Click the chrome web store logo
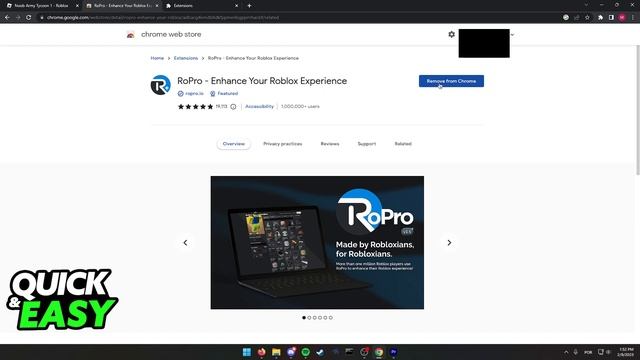640x360 pixels. [x=131, y=35]
